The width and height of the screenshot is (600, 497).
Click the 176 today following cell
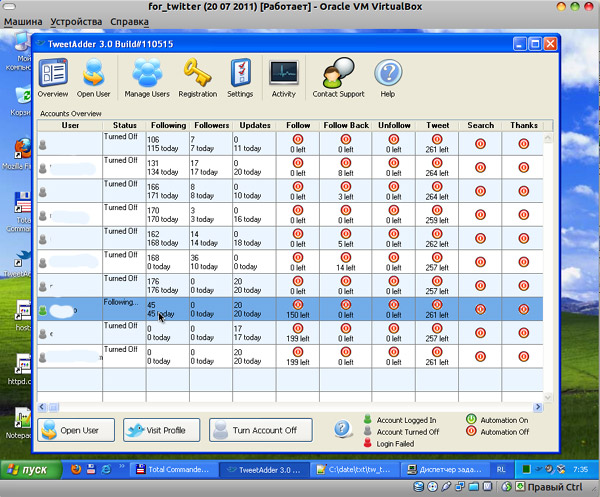click(168, 285)
